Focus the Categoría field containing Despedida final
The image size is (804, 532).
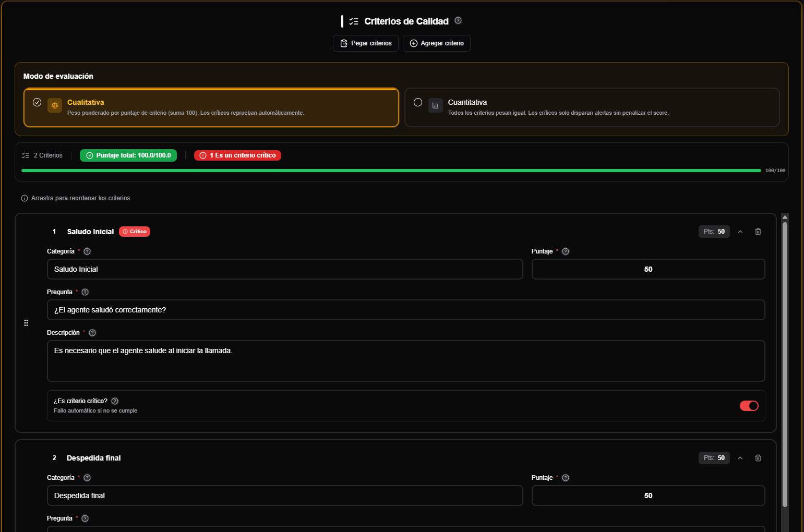click(285, 495)
